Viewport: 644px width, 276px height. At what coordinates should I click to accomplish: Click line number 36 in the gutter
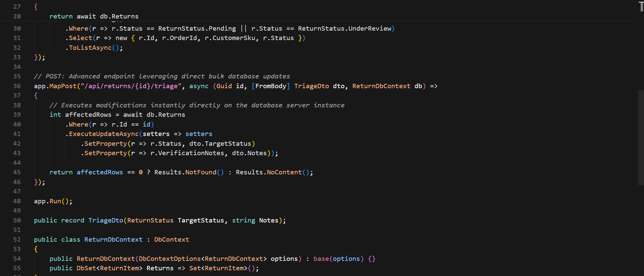17,86
